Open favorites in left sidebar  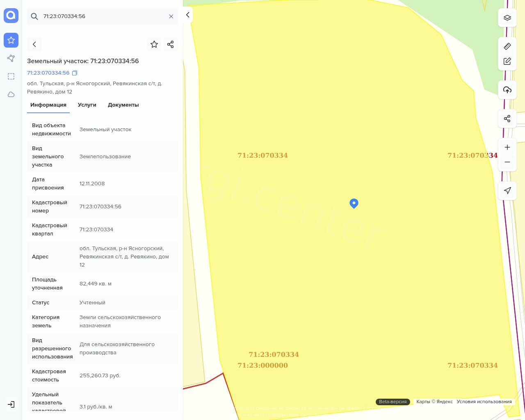11,40
